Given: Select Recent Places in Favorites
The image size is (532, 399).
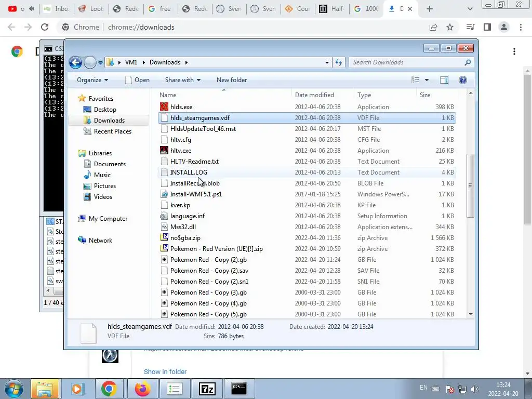Looking at the screenshot, I should (112, 131).
